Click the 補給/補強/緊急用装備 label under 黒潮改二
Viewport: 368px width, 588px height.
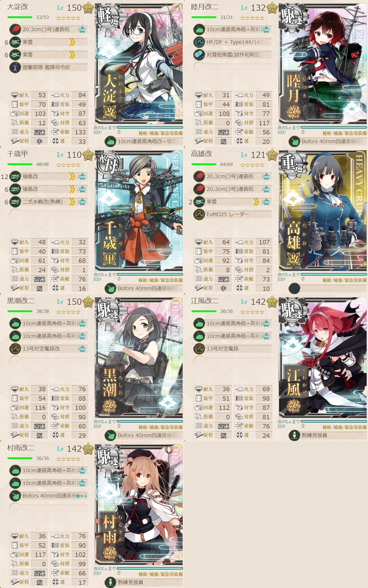point(161,427)
